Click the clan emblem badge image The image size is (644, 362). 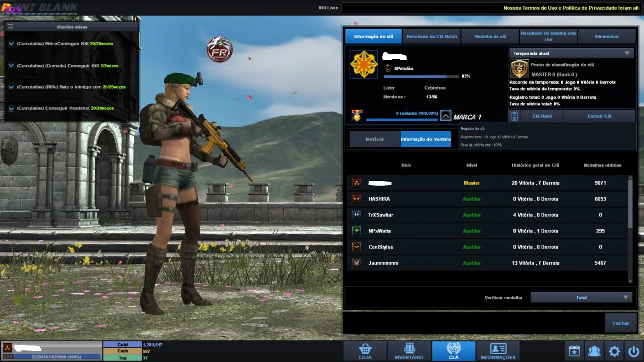[x=363, y=64]
